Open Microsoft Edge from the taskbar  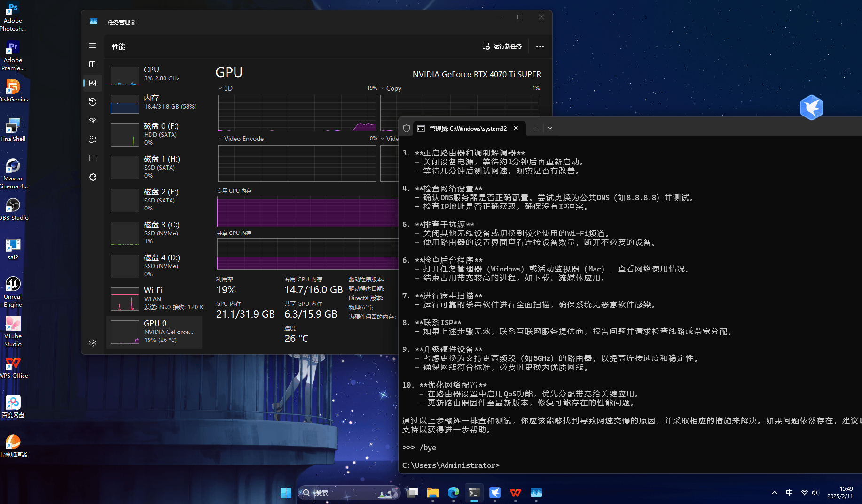453,493
